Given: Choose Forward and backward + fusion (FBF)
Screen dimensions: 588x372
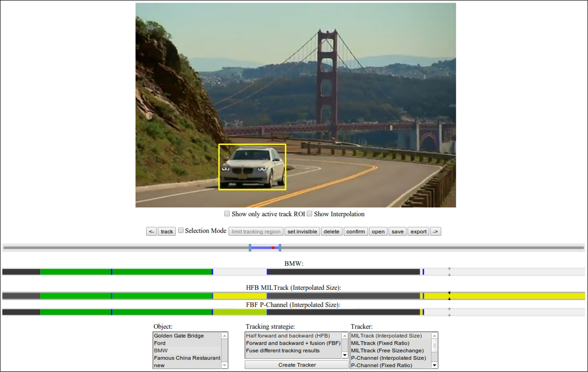Looking at the screenshot, I should 293,343.
